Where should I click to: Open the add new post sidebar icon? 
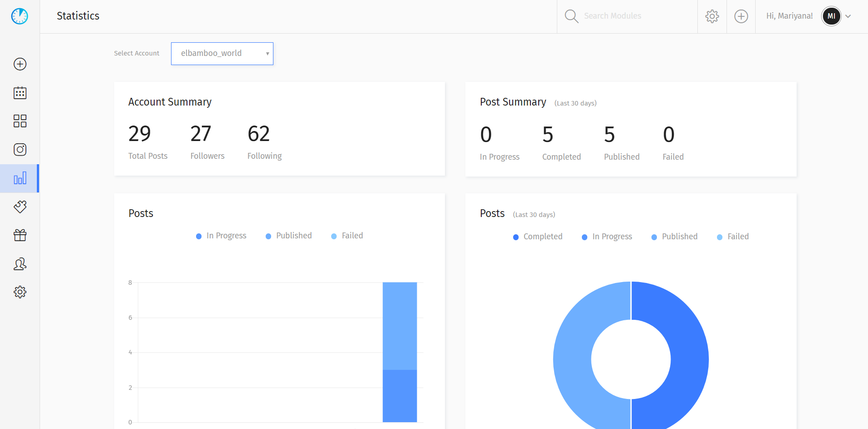coord(20,64)
